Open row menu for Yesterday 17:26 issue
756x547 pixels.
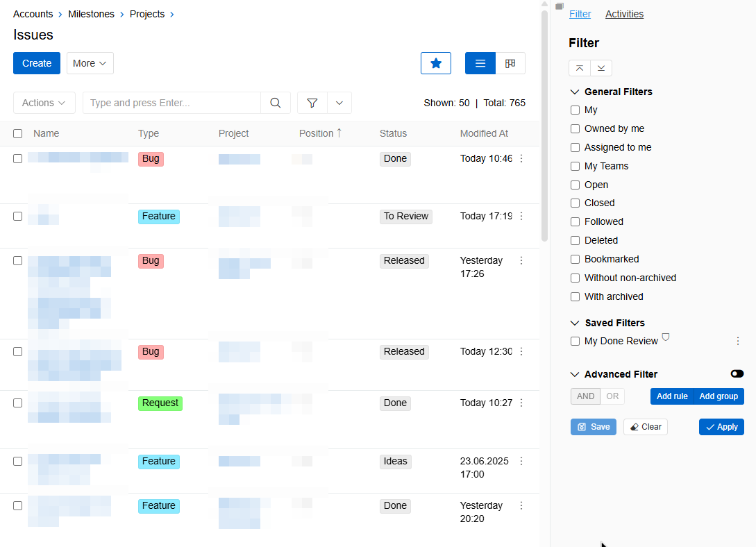point(521,261)
